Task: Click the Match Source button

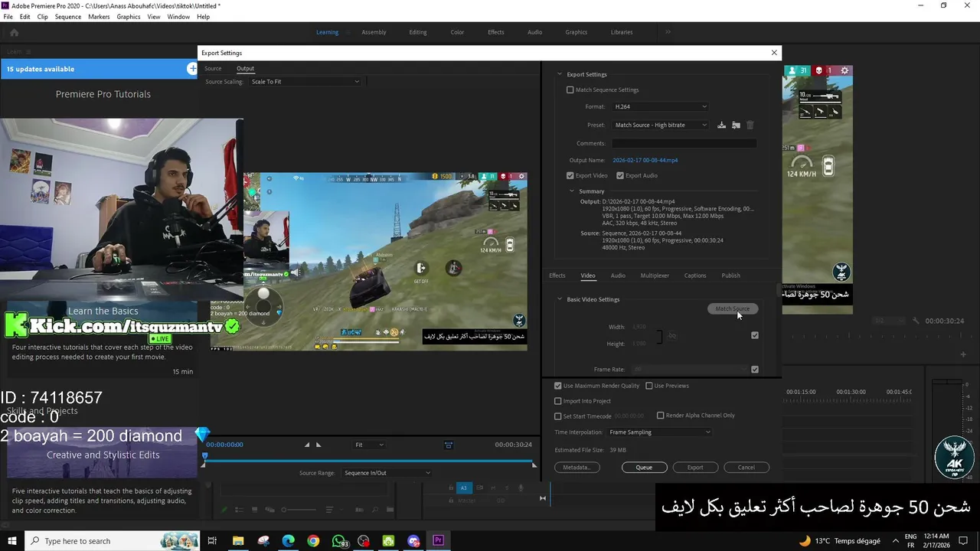Action: (x=733, y=309)
